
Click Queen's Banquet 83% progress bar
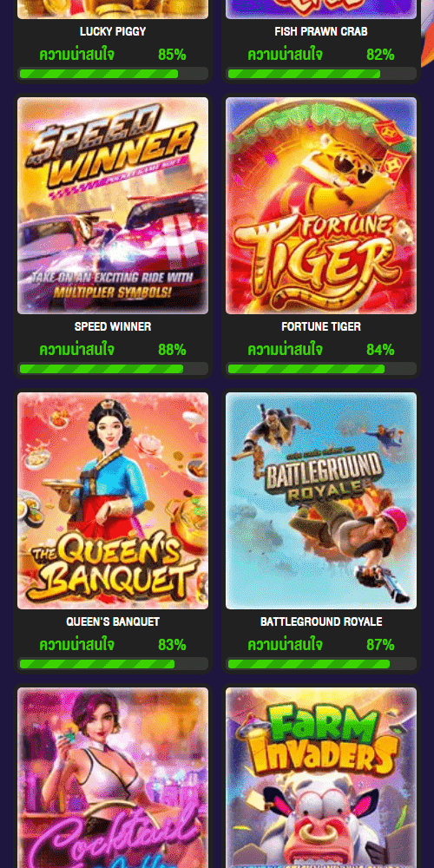(114, 664)
